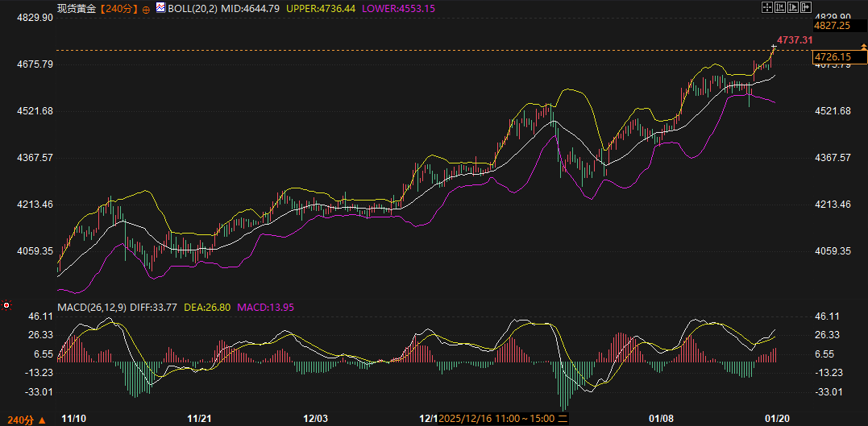This screenshot has height=426, width=868.
Task: Click the red target icon at left edge
Action: pos(6,305)
